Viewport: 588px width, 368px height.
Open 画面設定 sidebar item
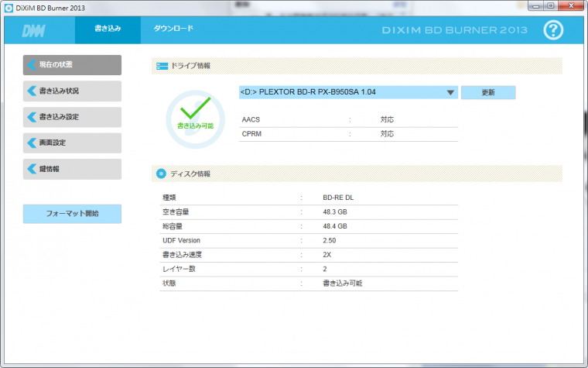pyautogui.click(x=72, y=143)
